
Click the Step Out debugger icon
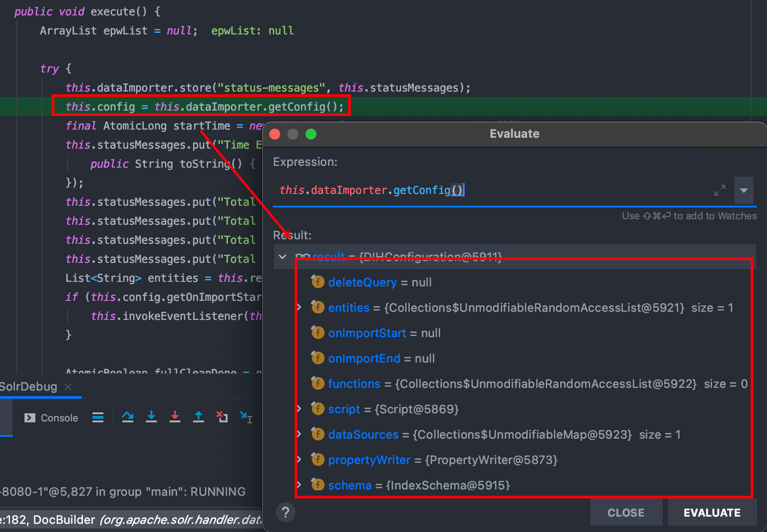tap(199, 417)
